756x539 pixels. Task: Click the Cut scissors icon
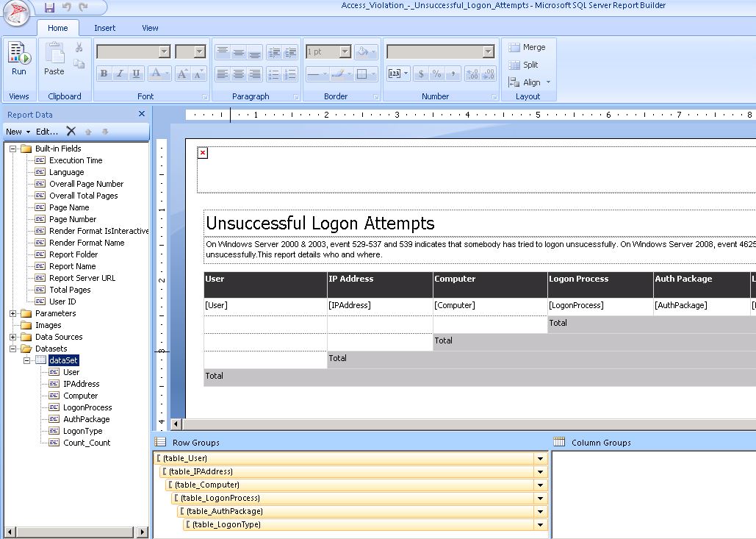79,48
